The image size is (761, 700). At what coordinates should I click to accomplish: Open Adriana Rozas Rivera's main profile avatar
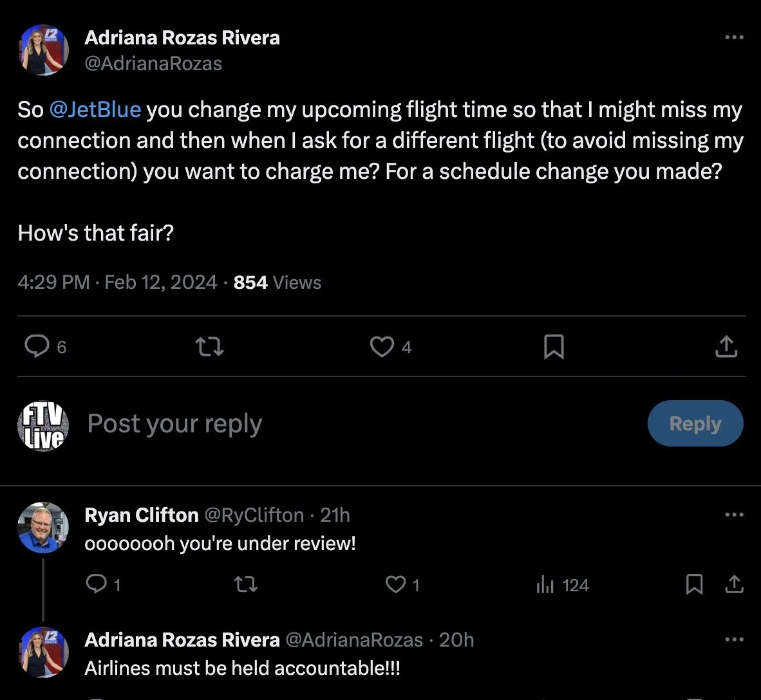coord(42,50)
